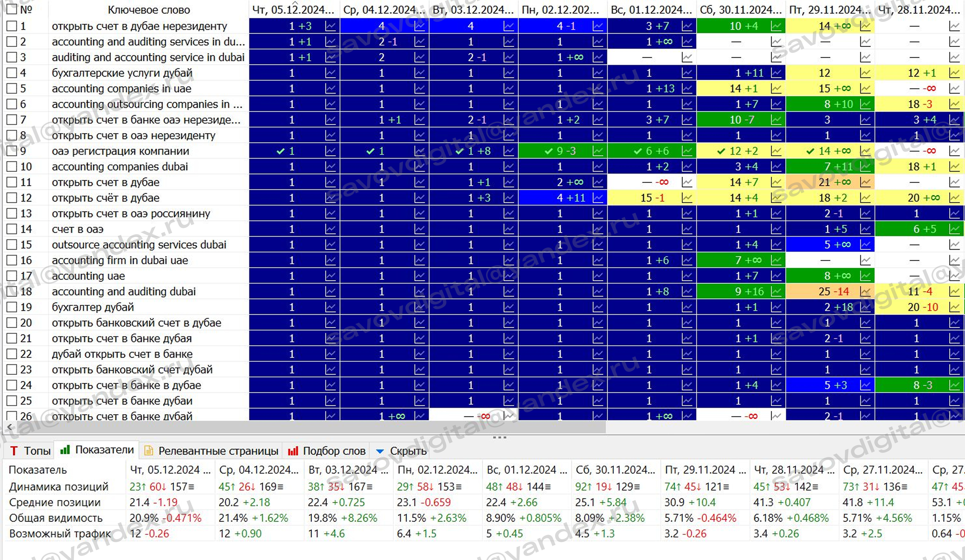Open chart icon for row 7 on 29.11.2024
Viewport: 965px width, 560px height.
tap(866, 120)
